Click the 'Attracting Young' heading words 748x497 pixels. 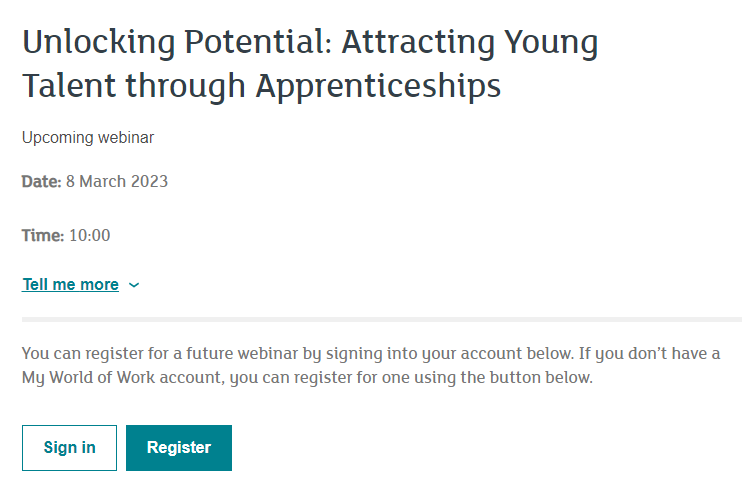(470, 43)
